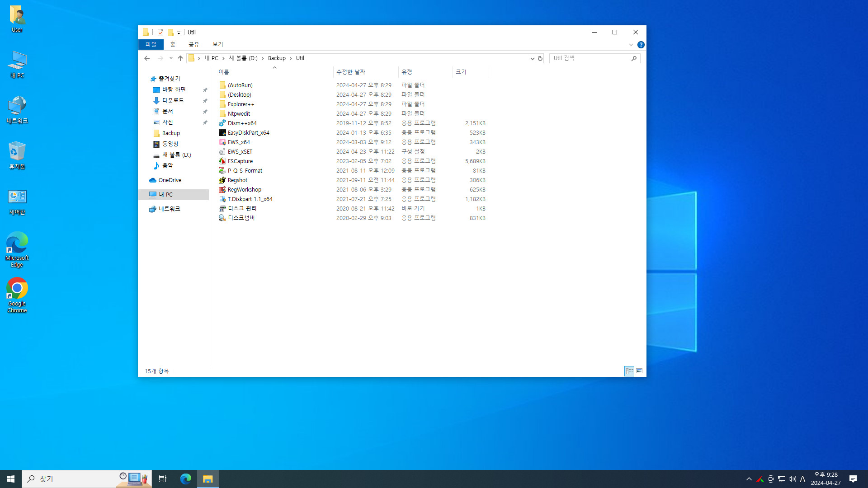Switch to large icons view layout
This screenshot has width=868, height=488.
click(639, 371)
